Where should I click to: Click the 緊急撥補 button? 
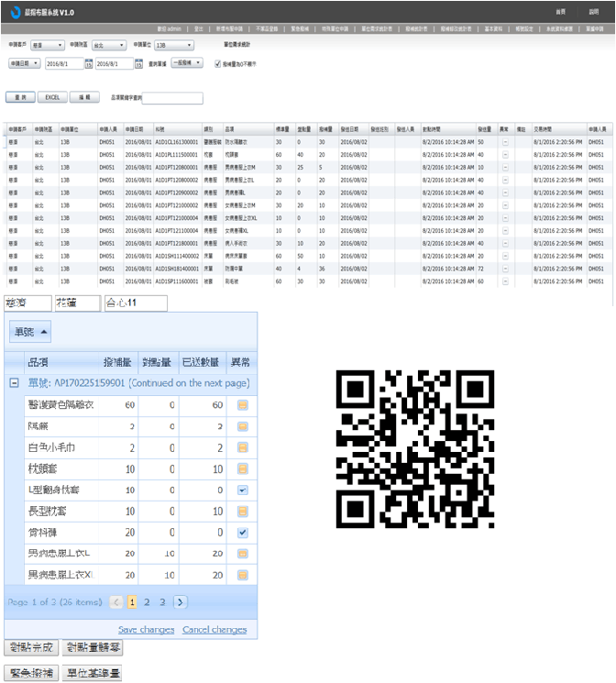(x=31, y=674)
